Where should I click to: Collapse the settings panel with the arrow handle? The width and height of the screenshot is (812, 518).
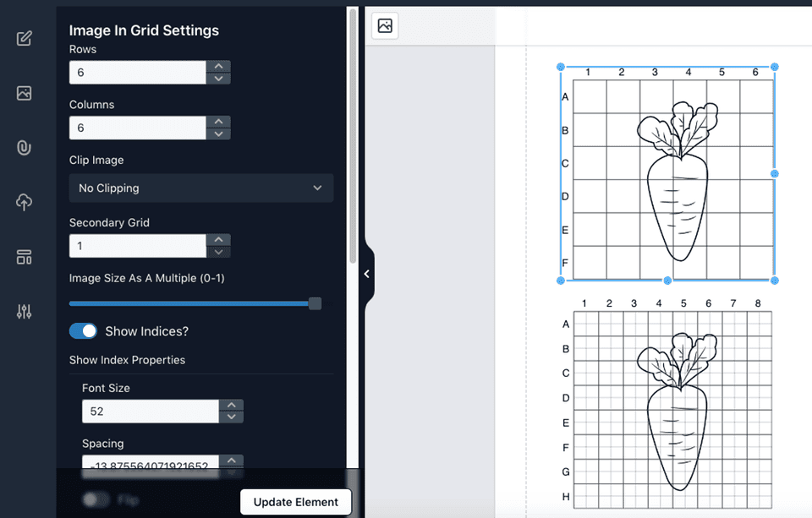tap(366, 274)
